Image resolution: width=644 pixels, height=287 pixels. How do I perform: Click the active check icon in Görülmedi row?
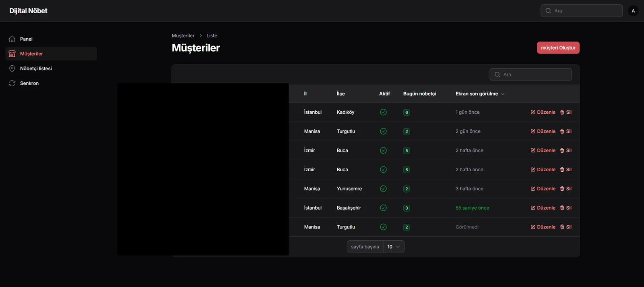(383, 227)
